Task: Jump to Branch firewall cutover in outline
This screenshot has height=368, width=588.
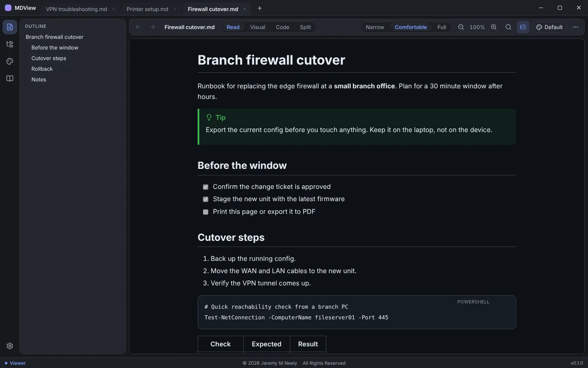Action: pos(55,37)
